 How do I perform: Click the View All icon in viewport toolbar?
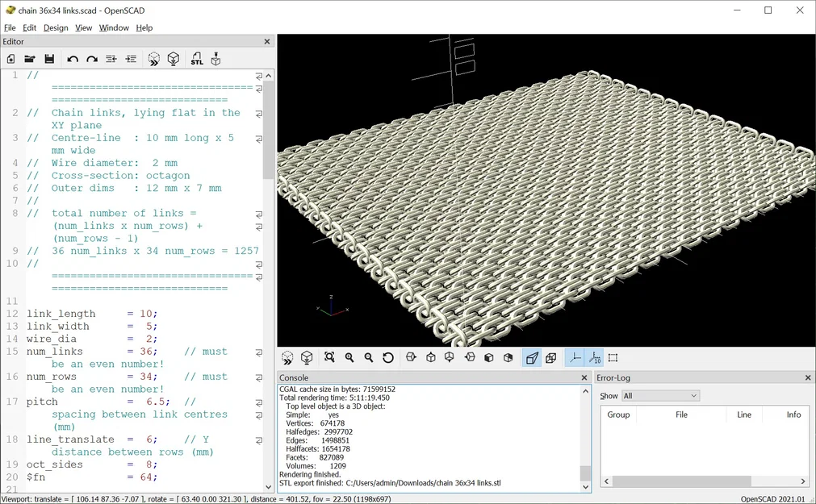(x=329, y=357)
